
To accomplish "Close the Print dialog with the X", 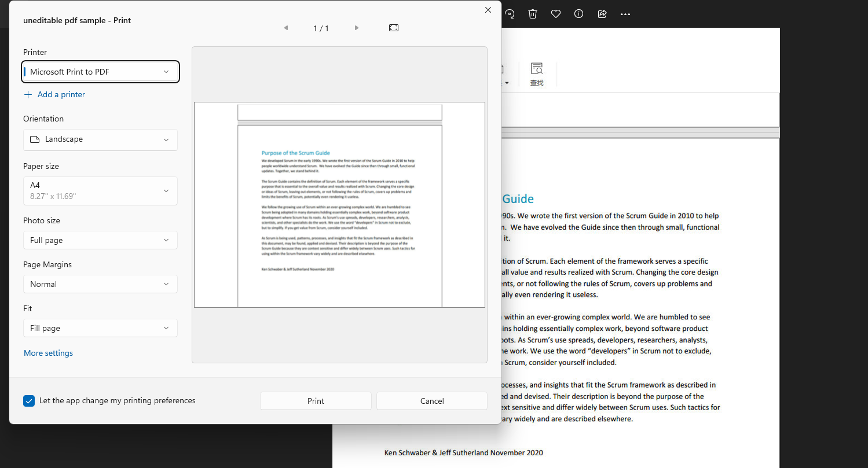I will [x=488, y=10].
